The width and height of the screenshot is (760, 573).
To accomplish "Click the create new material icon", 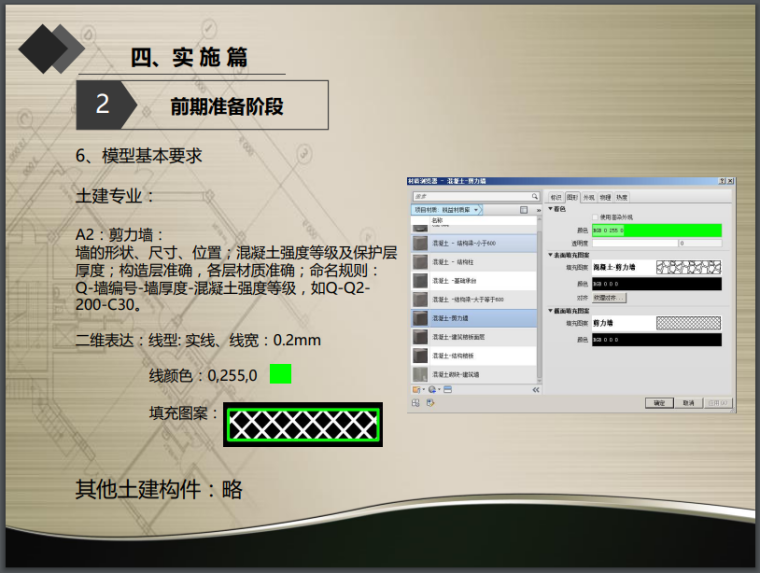I will [x=431, y=388].
